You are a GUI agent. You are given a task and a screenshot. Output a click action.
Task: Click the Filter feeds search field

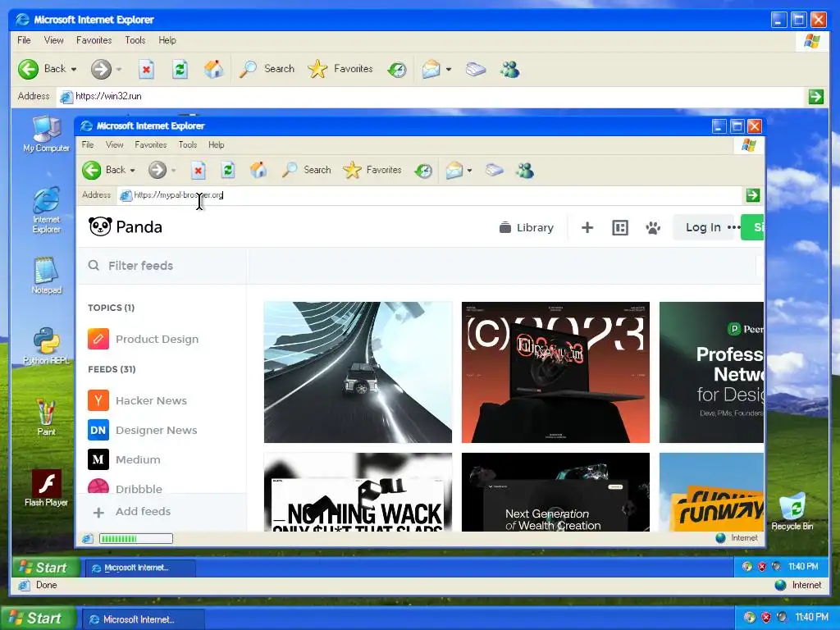click(x=162, y=266)
